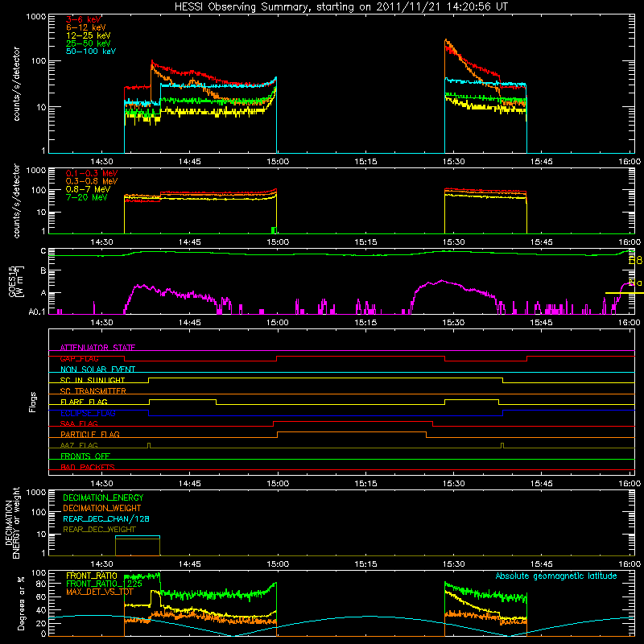Click the FLARE_FLAG label

(84, 402)
